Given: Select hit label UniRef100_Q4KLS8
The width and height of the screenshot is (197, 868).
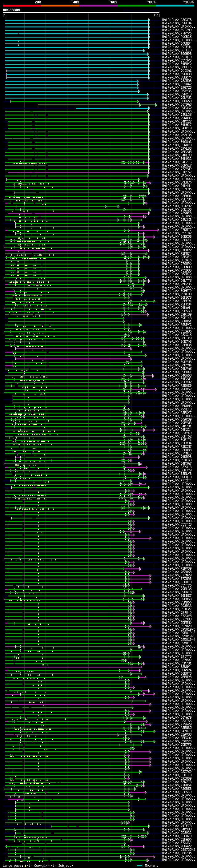Looking at the screenshot, I should pyautogui.click(x=177, y=155).
